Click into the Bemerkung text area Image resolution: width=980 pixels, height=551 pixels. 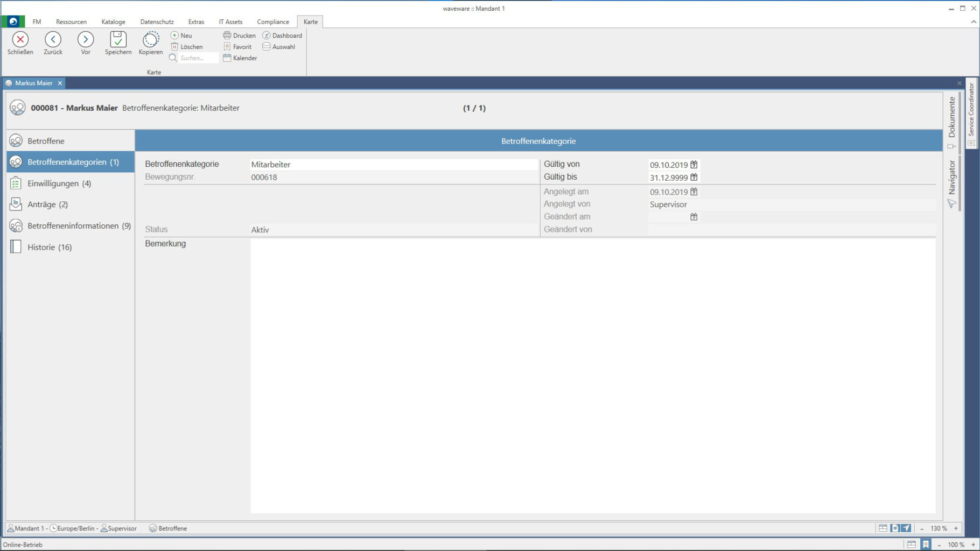pyautogui.click(x=592, y=376)
